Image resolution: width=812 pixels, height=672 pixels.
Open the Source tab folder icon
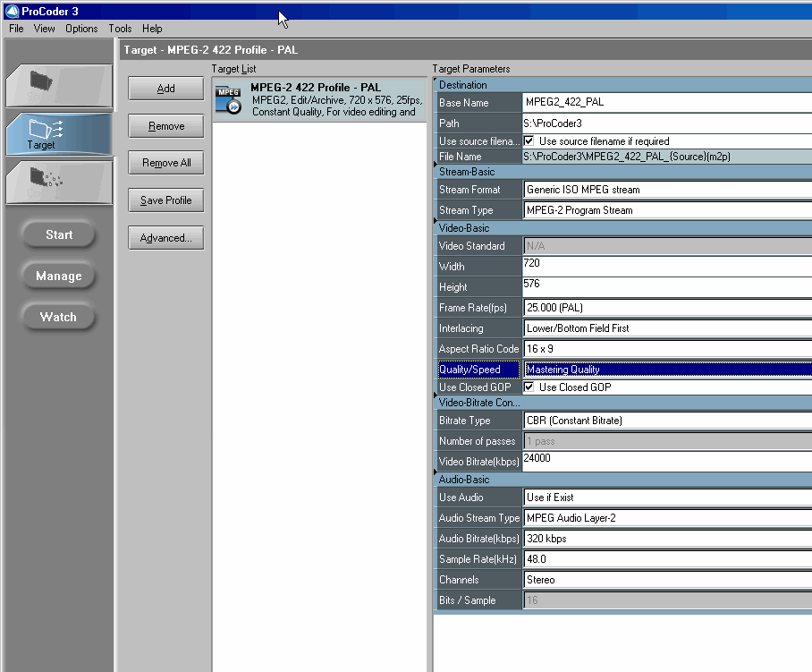tap(41, 81)
